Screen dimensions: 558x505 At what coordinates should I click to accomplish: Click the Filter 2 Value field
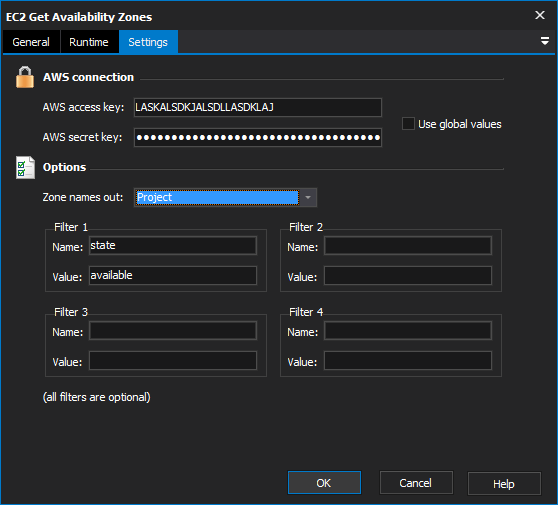click(x=408, y=275)
